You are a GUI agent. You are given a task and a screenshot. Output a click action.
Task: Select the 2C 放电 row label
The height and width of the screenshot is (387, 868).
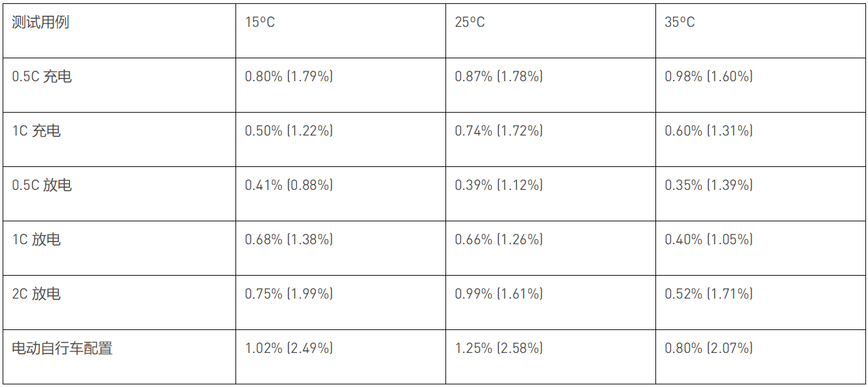coord(36,294)
